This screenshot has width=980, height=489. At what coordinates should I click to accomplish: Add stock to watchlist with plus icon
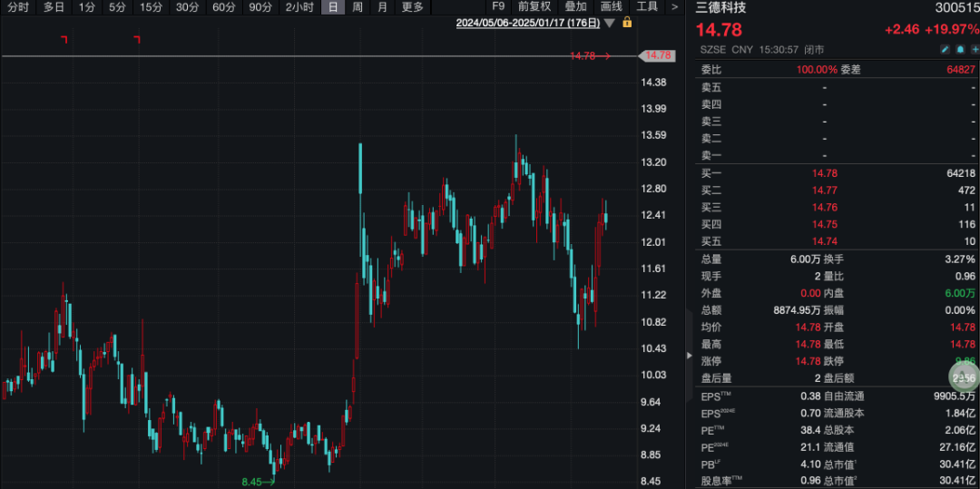[x=974, y=49]
